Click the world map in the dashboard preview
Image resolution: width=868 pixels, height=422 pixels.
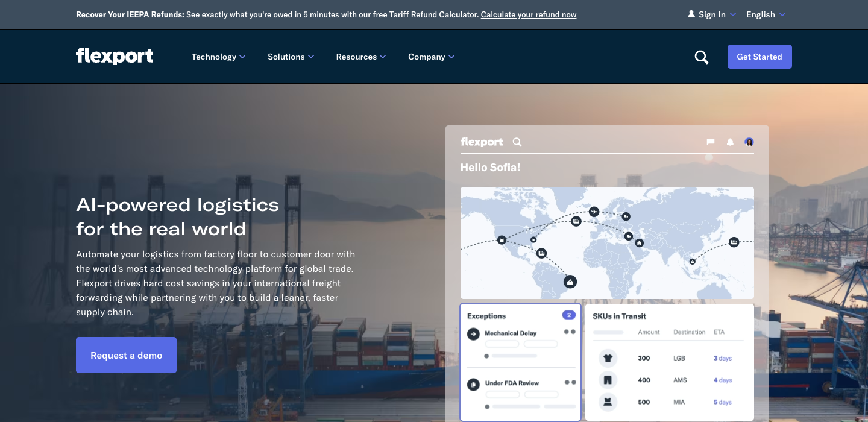point(607,243)
